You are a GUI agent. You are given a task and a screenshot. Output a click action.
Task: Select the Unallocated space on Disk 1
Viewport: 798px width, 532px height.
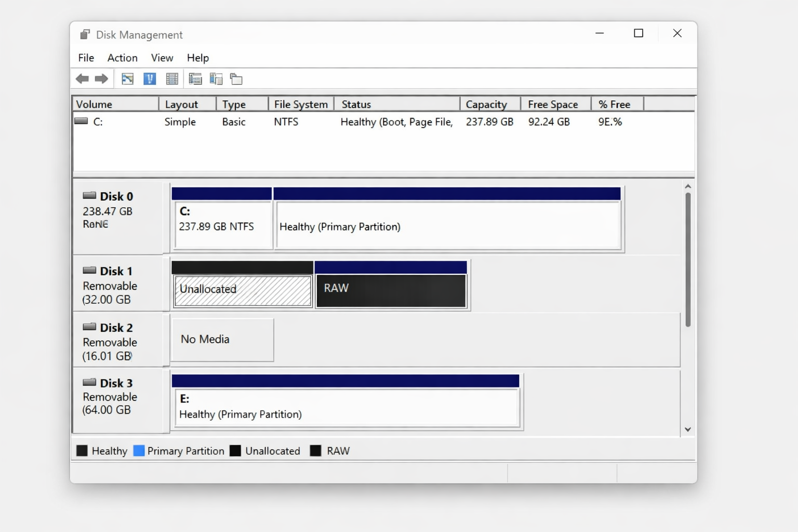tap(242, 289)
